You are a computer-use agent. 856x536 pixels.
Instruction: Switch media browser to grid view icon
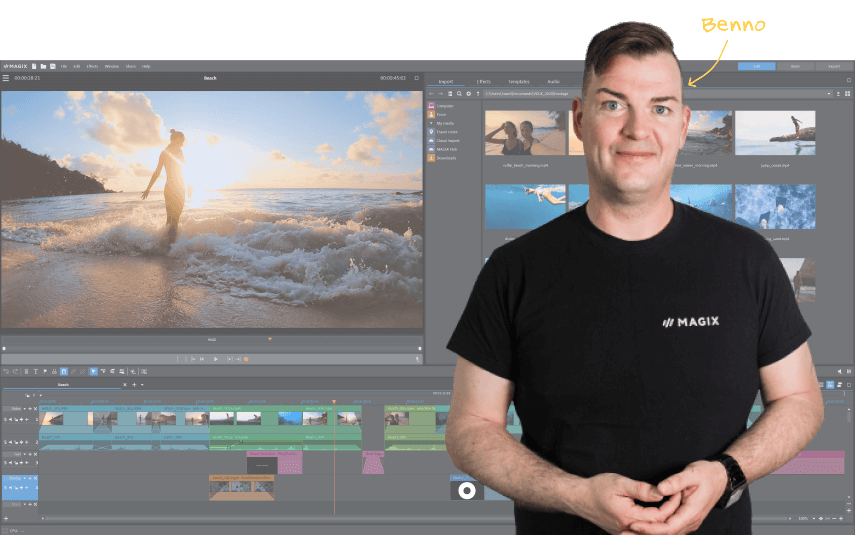click(847, 94)
